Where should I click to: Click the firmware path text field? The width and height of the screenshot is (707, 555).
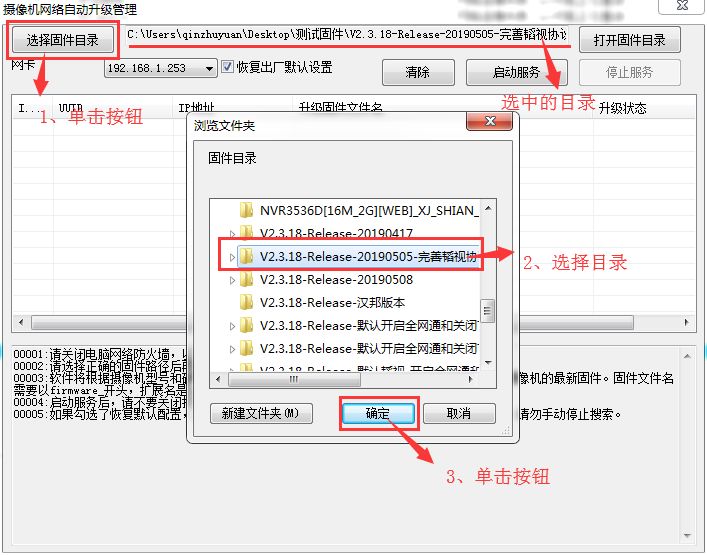pyautogui.click(x=346, y=35)
